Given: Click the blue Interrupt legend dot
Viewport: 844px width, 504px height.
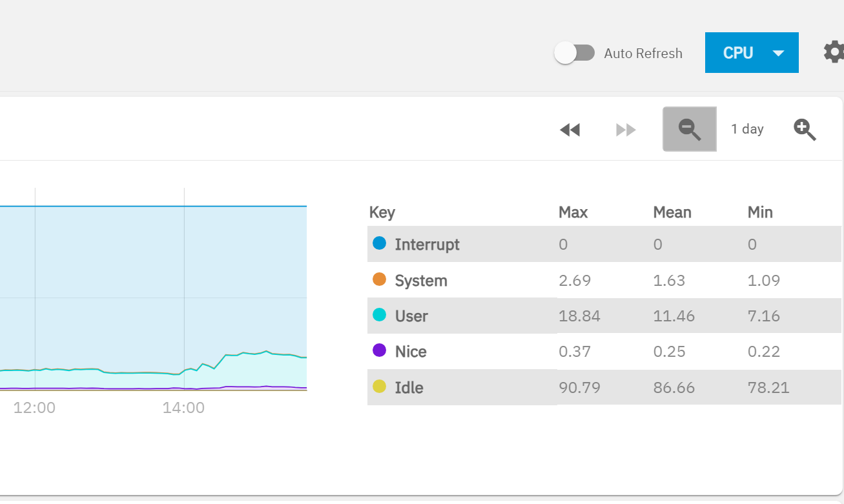Looking at the screenshot, I should (x=380, y=243).
